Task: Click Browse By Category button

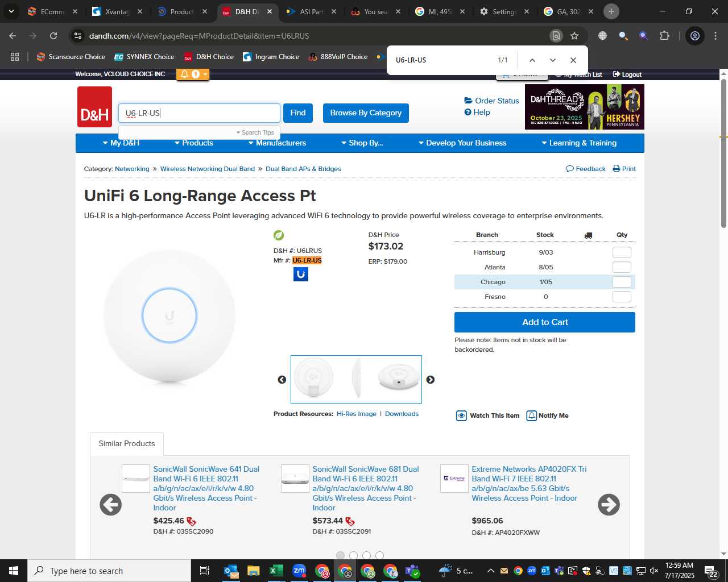Action: [366, 113]
